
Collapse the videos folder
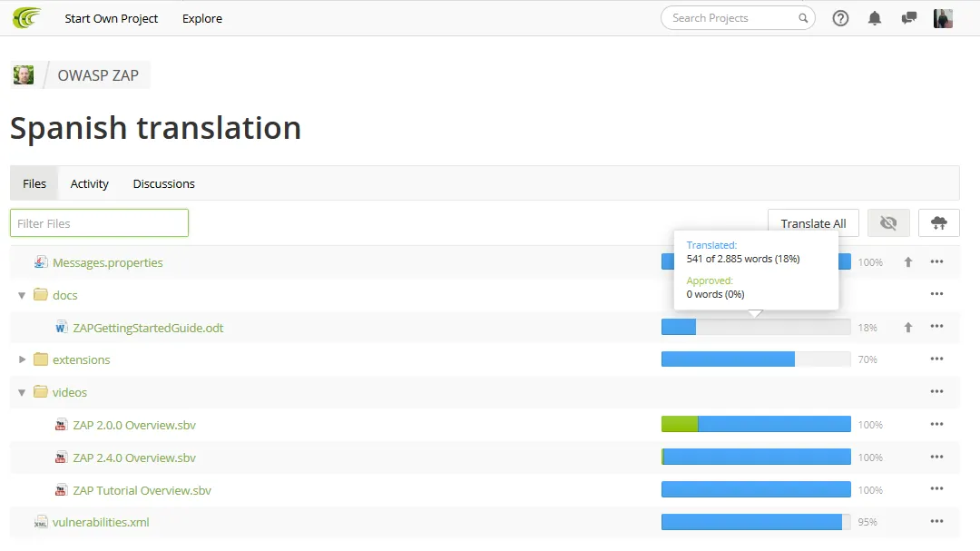22,393
